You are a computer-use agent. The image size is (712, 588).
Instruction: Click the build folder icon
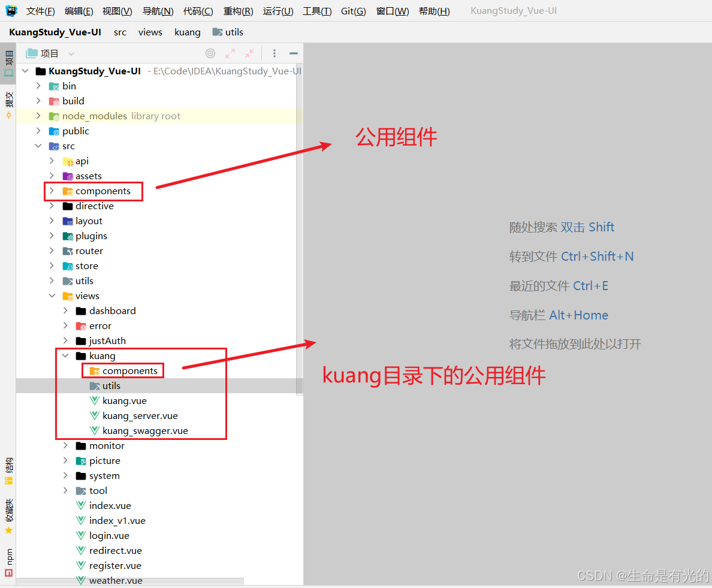coord(54,101)
